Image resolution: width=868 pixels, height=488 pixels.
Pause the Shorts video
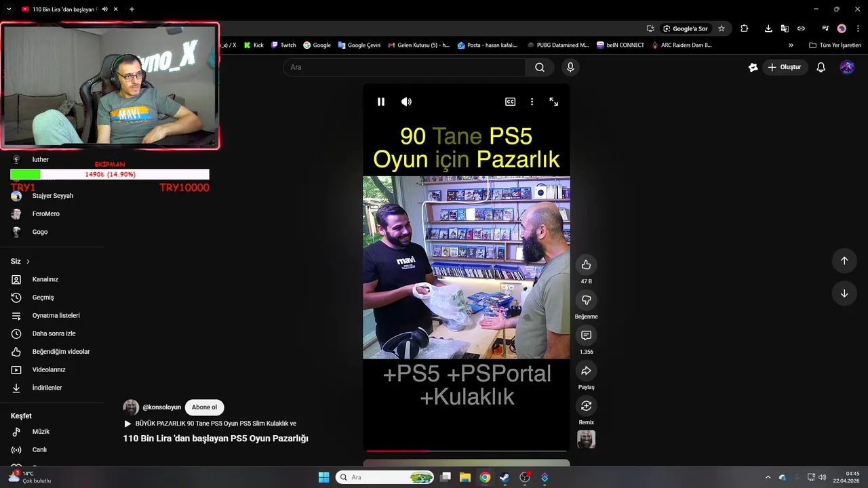[381, 102]
